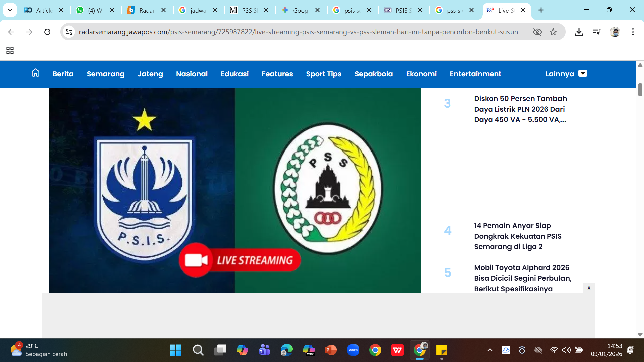Screen dimensions: 644x362
Task: Show hidden system tray icons chevron
Action: (x=490, y=350)
